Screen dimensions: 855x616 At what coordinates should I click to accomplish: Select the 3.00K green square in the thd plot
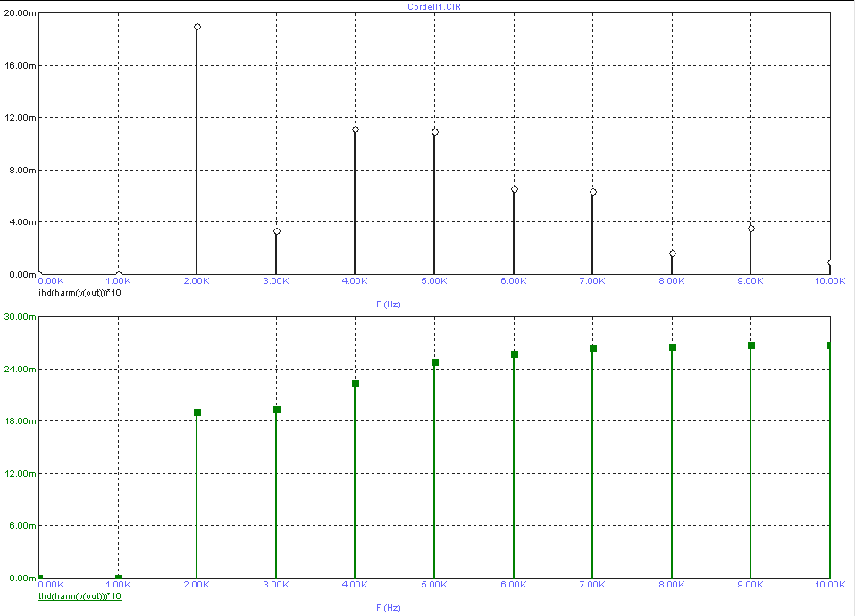click(277, 410)
